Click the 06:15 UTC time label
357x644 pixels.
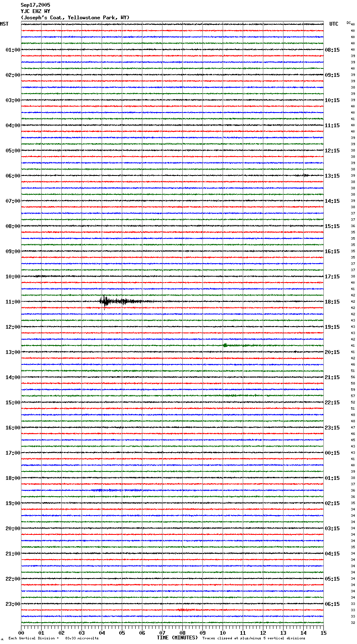click(332, 604)
